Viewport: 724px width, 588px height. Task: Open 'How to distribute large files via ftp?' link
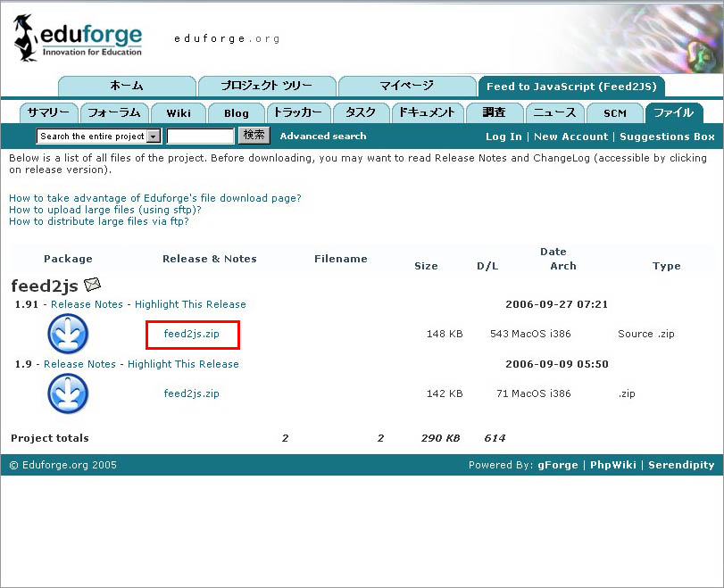click(99, 221)
